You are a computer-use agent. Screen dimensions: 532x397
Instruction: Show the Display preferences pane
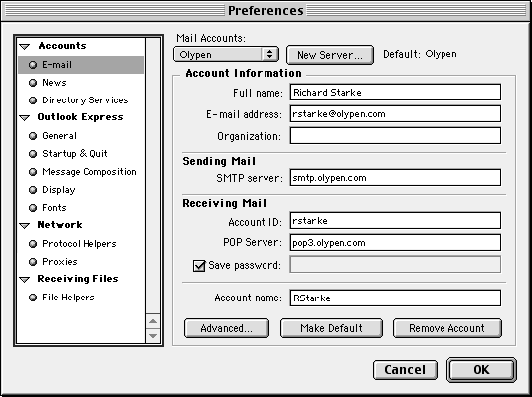click(x=59, y=190)
